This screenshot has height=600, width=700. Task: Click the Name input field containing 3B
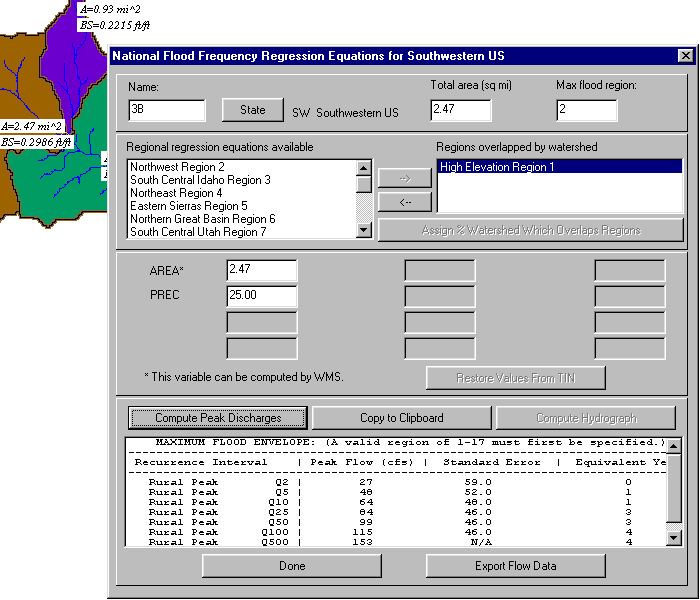point(167,110)
